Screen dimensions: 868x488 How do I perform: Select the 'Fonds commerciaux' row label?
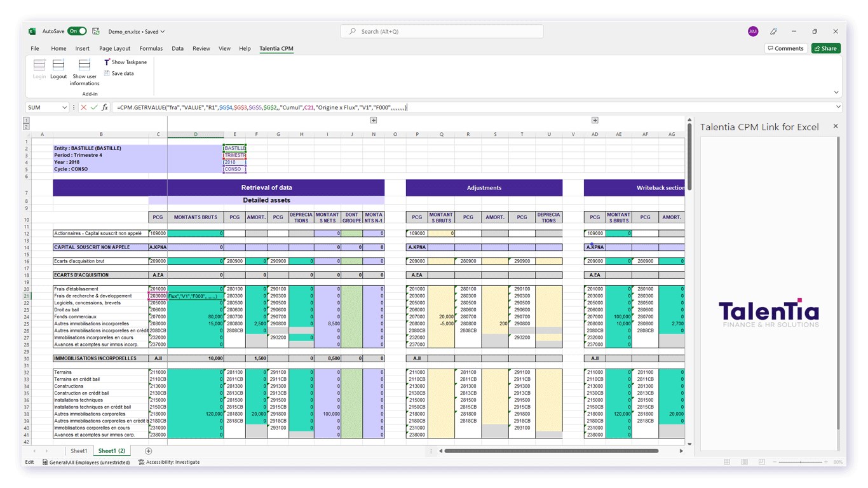click(x=100, y=317)
